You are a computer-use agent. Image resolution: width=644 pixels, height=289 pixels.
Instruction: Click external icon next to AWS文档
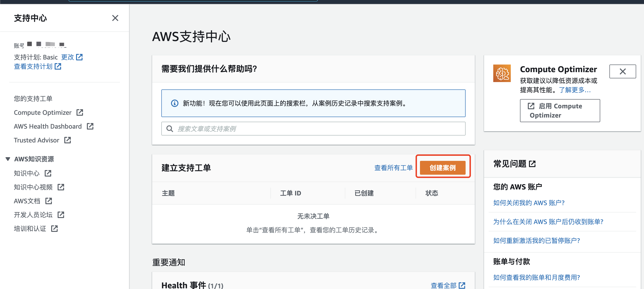pos(48,201)
